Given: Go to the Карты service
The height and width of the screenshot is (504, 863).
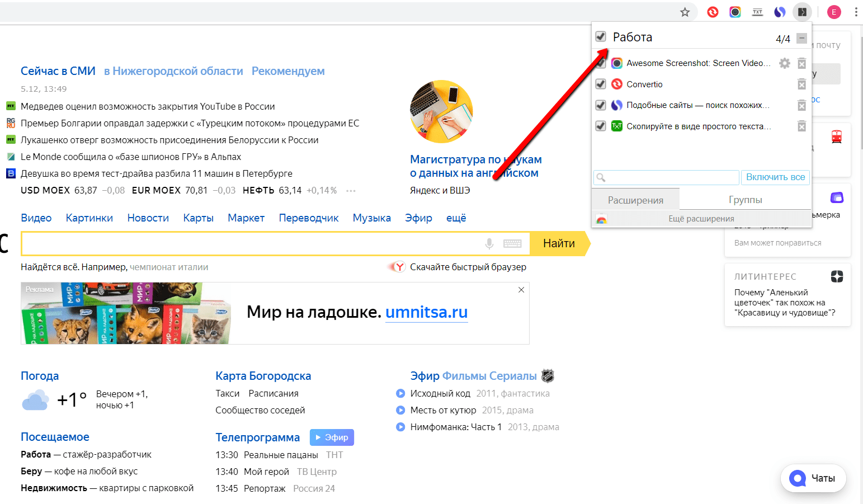Looking at the screenshot, I should 199,218.
